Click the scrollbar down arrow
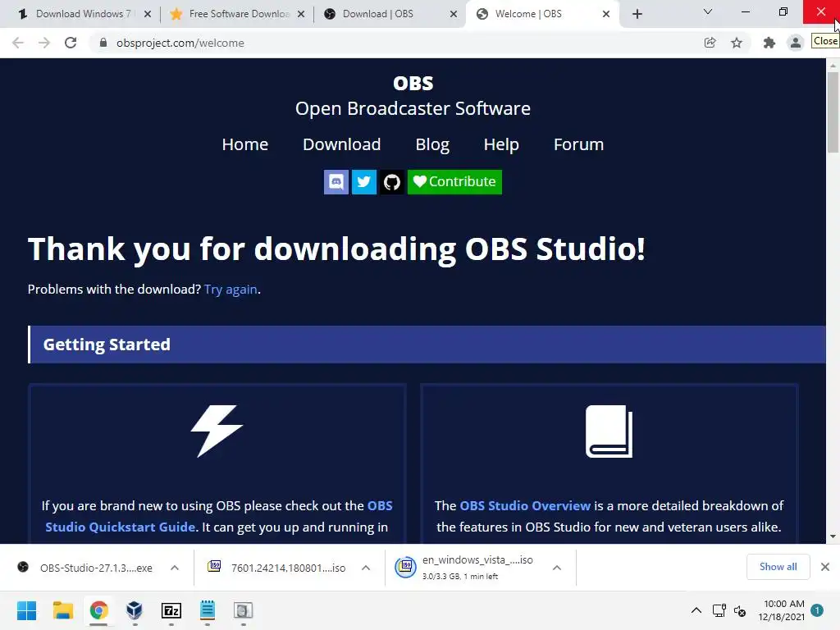840x630 pixels. pyautogui.click(x=833, y=536)
